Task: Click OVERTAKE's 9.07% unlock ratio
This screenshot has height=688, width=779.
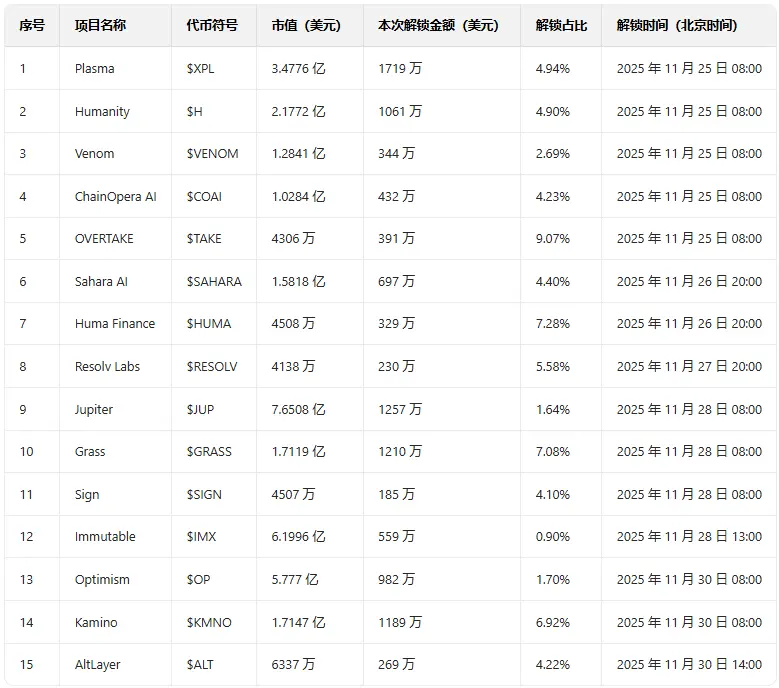Action: 552,239
